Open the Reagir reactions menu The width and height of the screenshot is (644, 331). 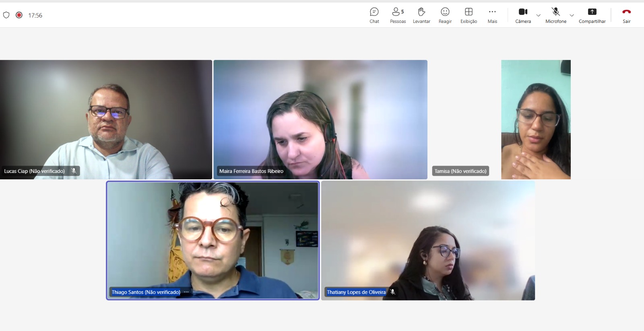point(445,15)
